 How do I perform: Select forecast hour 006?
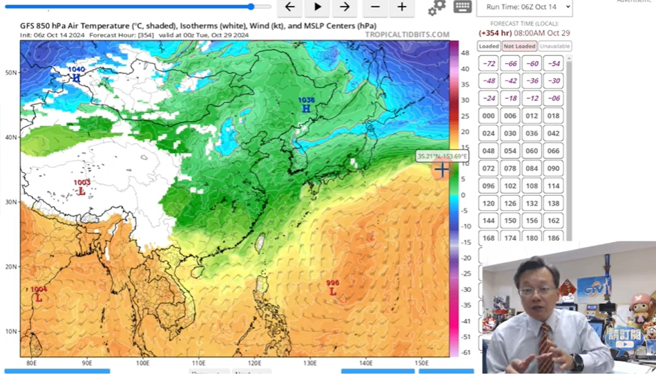(x=510, y=116)
